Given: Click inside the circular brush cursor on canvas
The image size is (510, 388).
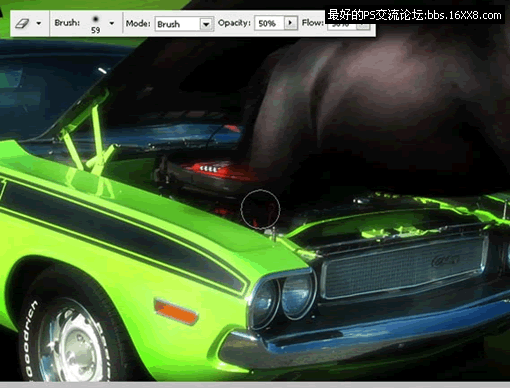Looking at the screenshot, I should pyautogui.click(x=260, y=209).
